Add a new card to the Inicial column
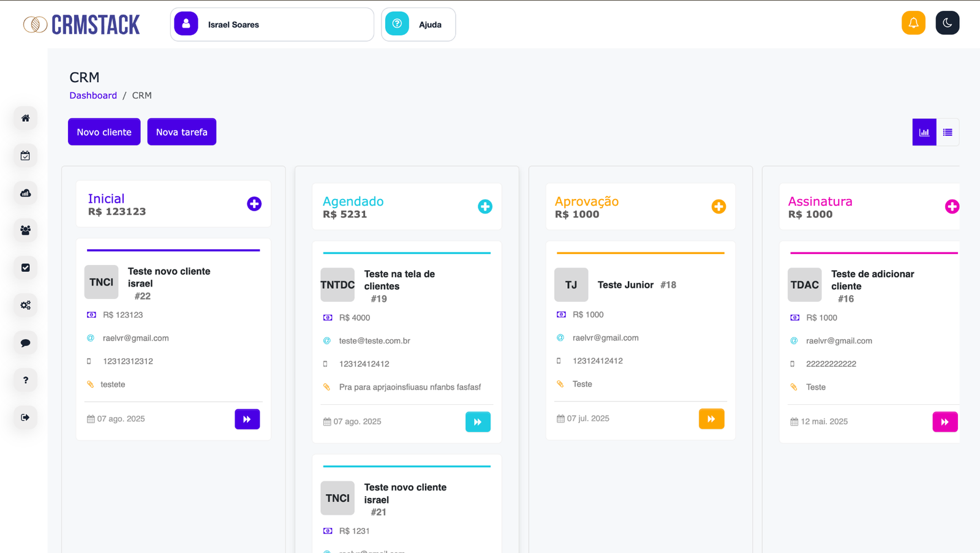This screenshot has height=553, width=980. coord(254,204)
